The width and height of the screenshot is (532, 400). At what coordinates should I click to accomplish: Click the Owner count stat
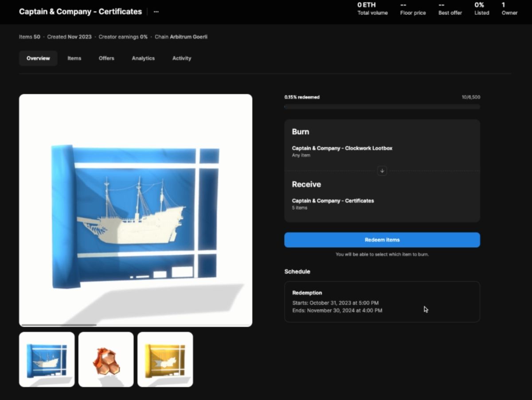point(509,9)
